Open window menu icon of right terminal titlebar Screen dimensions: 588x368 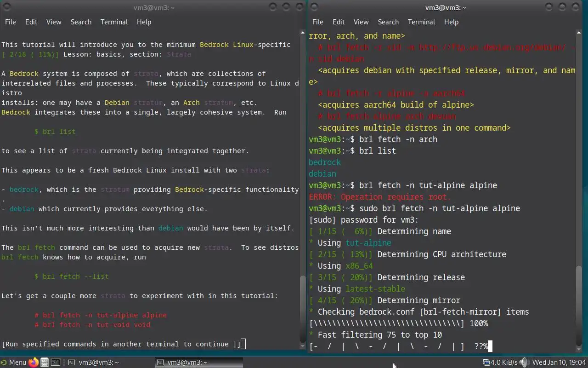tap(314, 7)
